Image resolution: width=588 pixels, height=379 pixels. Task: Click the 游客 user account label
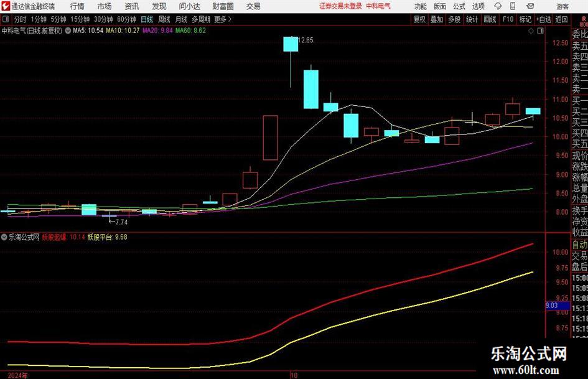click(562, 6)
